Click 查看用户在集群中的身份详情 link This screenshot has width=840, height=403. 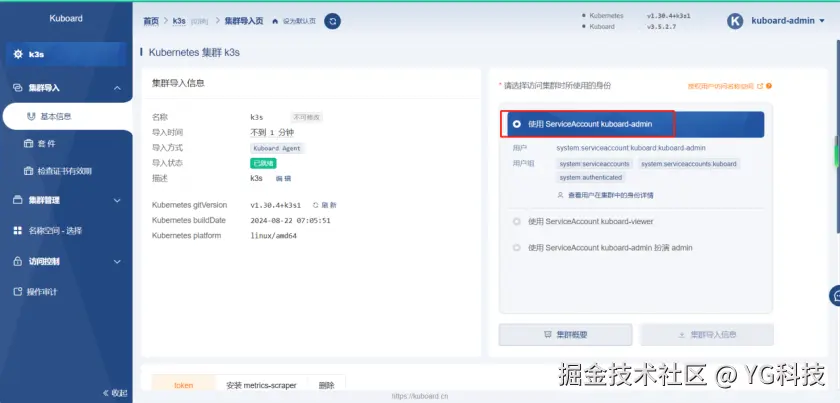(610, 196)
